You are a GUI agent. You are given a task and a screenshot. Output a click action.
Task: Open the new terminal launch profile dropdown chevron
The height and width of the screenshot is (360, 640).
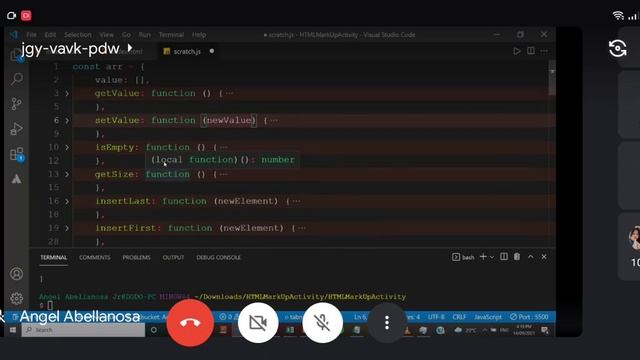tap(492, 257)
